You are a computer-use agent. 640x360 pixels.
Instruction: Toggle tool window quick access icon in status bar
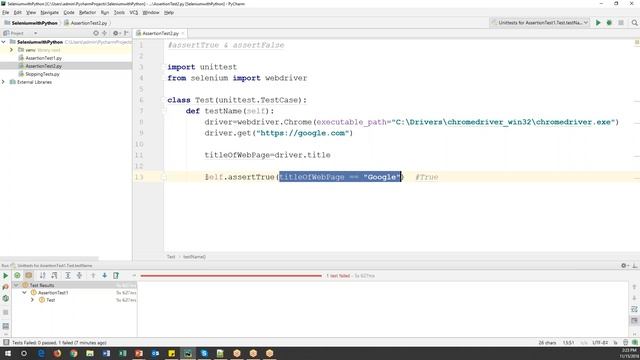coord(6,342)
